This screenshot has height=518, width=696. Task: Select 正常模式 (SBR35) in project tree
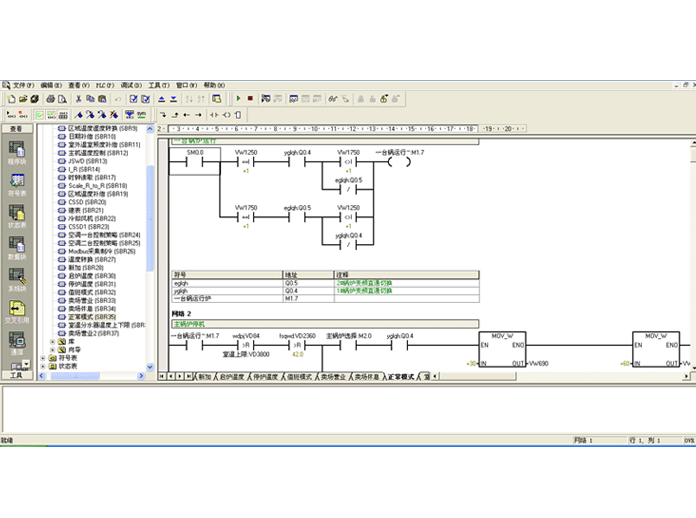93,317
